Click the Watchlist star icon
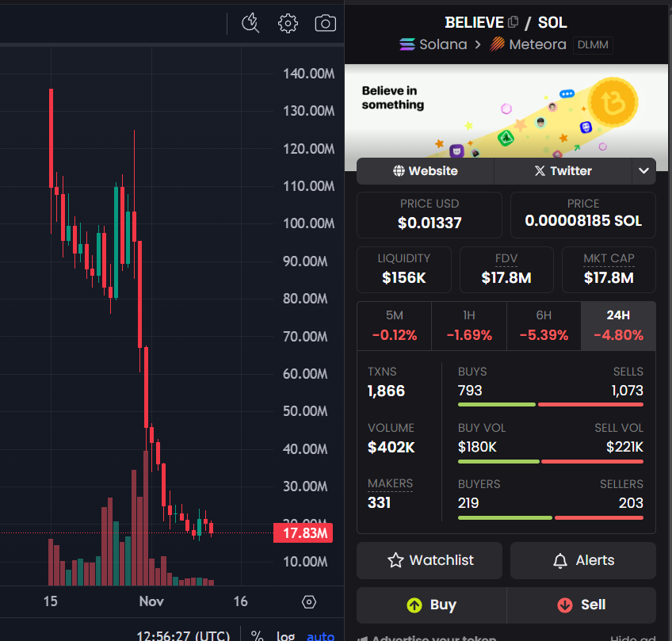672x641 pixels. (395, 560)
